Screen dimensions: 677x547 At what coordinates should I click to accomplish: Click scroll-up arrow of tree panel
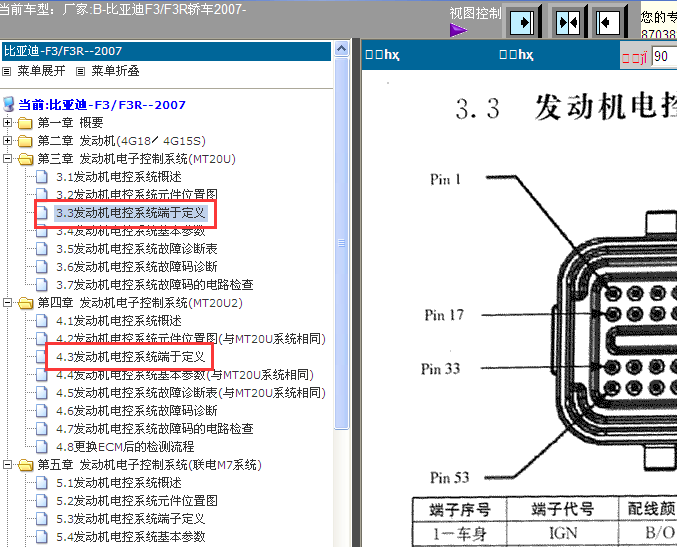342,49
